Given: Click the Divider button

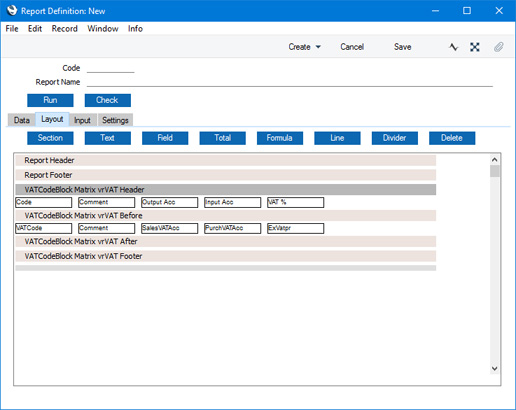Looking at the screenshot, I should [395, 138].
